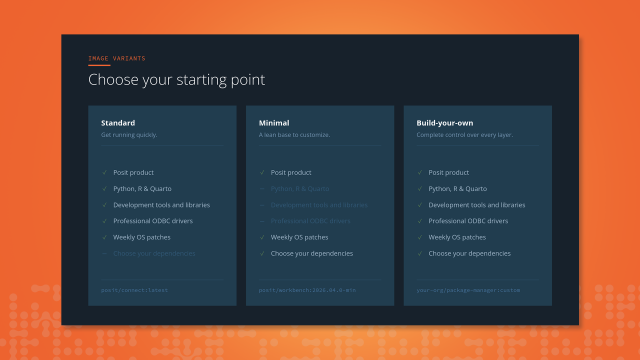The image size is (640, 360).
Task: Click the checkmark beside Python, R & Quarto in Build-your-own card
Action: pyautogui.click(x=420, y=189)
